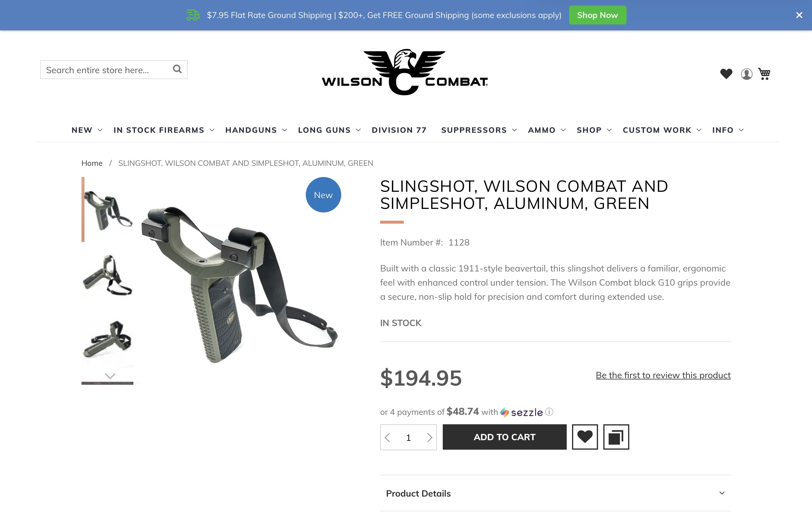Click the search magnifier icon
The width and height of the screenshot is (812, 519).
pos(177,69)
